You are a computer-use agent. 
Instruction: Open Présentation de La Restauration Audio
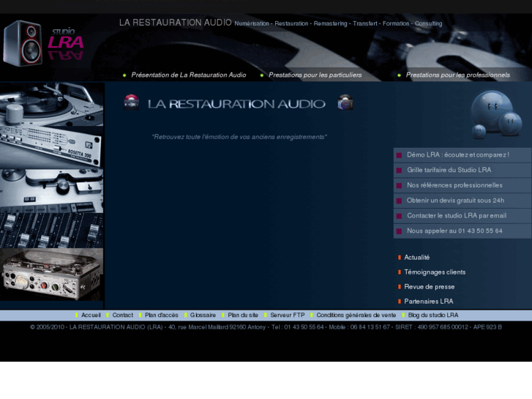[x=188, y=75]
